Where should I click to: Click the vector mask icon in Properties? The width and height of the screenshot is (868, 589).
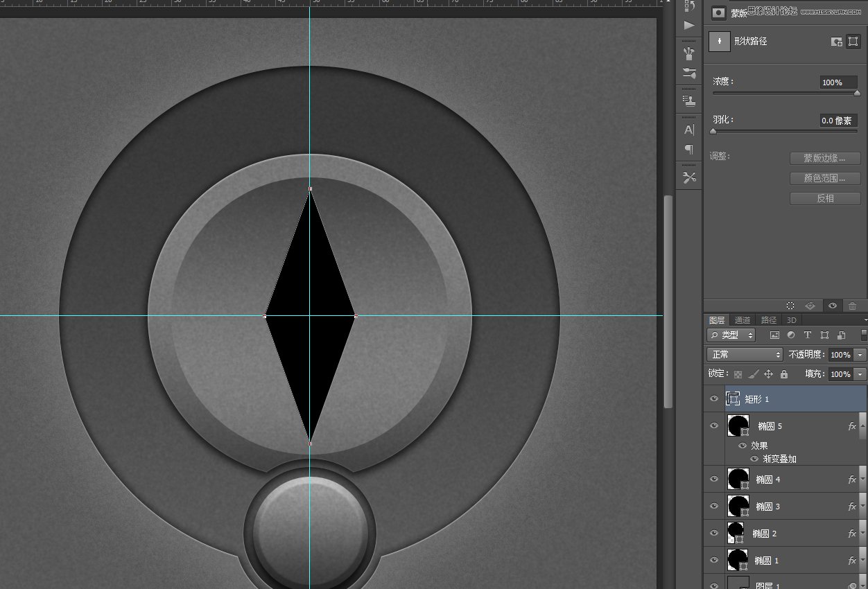pyautogui.click(x=853, y=42)
